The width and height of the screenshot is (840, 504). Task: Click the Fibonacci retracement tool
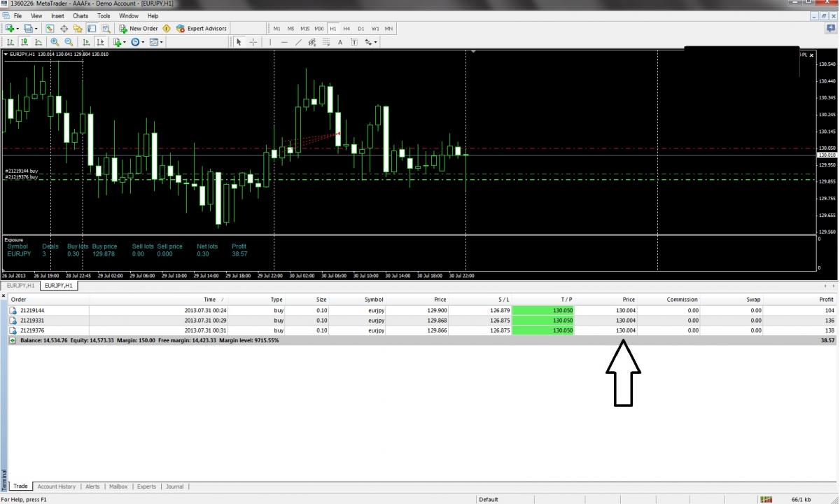click(x=326, y=42)
